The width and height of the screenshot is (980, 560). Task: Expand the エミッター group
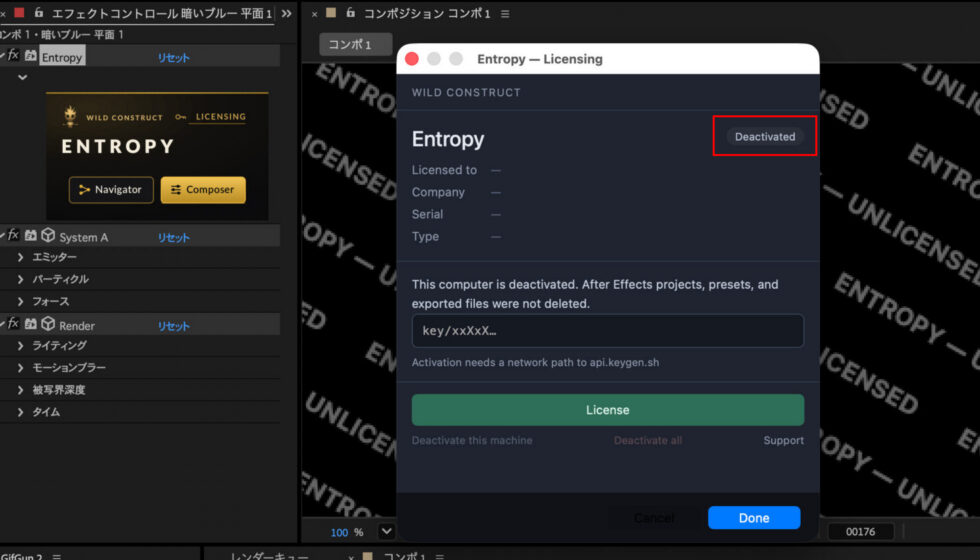21,257
